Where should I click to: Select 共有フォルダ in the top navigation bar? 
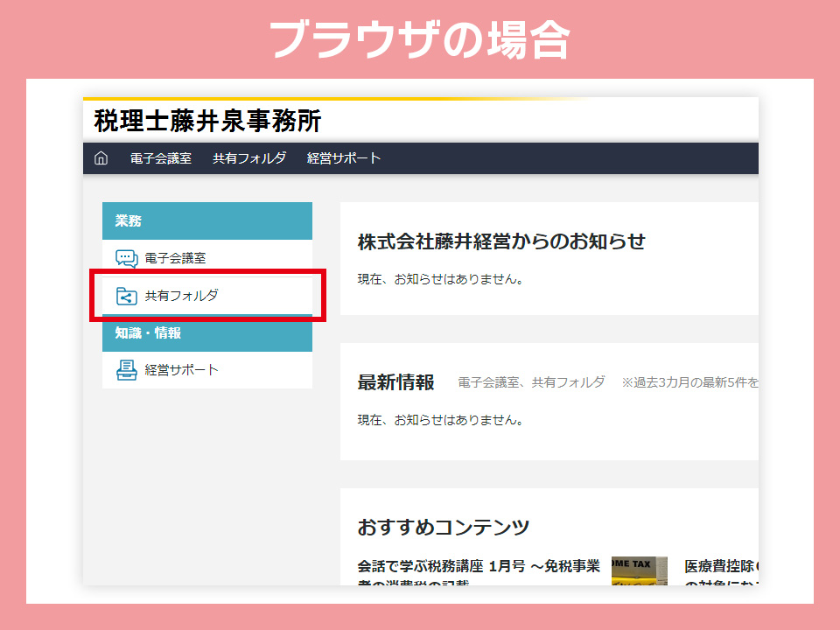coord(249,158)
